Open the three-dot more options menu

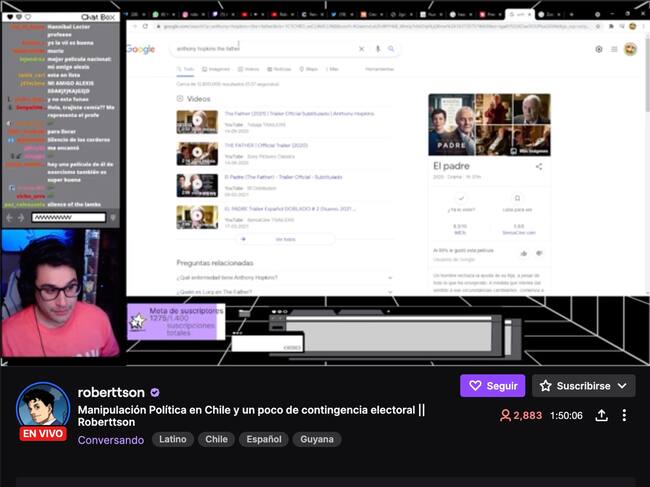[624, 415]
